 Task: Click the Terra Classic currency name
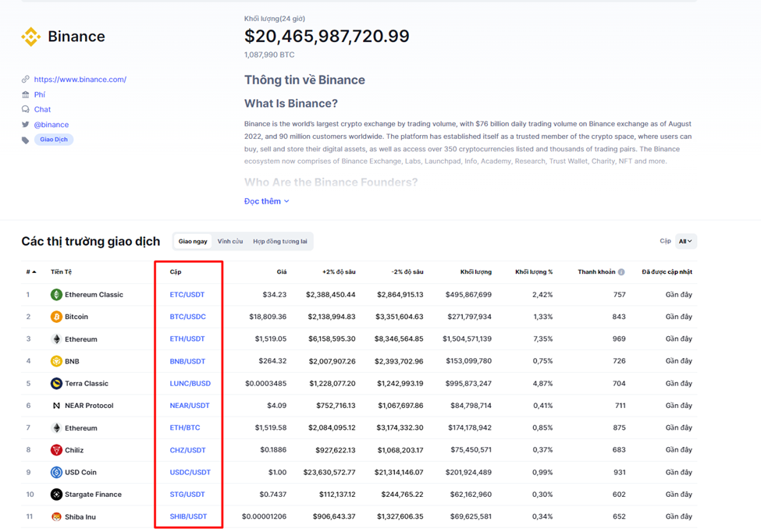pyautogui.click(x=87, y=383)
